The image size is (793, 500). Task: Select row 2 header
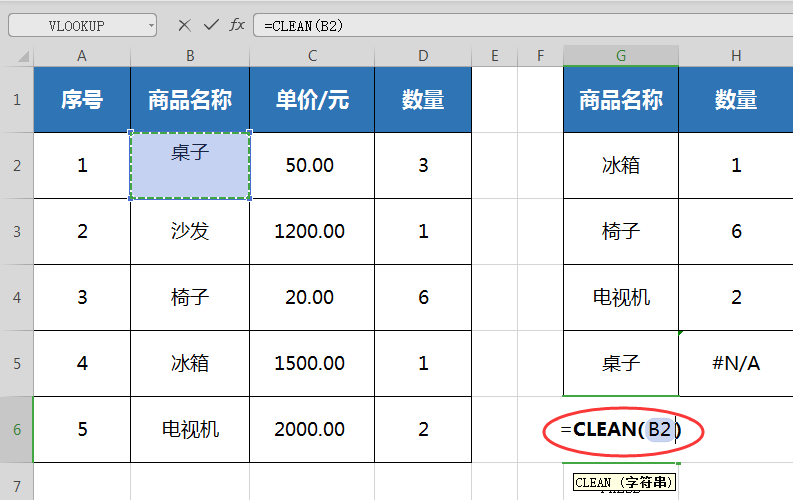tap(17, 166)
